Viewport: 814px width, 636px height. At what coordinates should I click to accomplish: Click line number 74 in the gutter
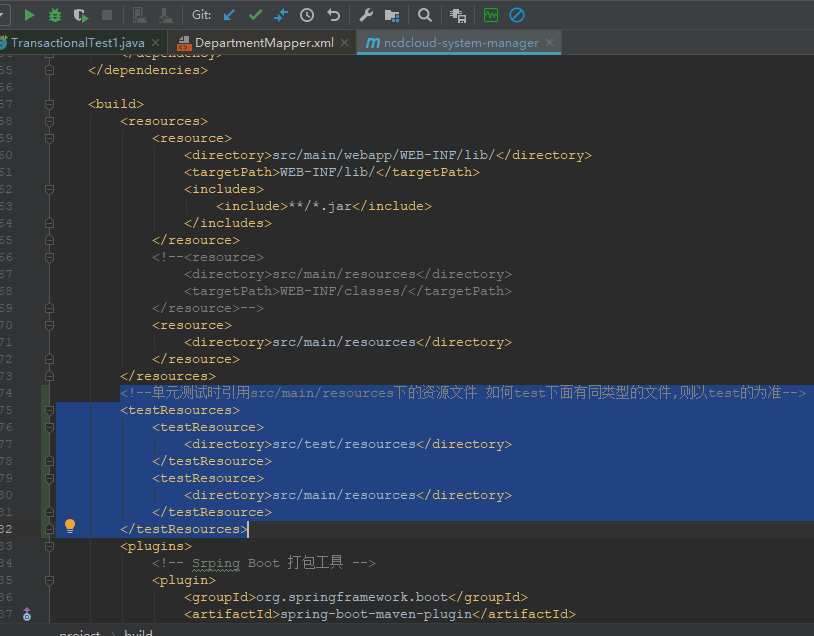(x=7, y=392)
